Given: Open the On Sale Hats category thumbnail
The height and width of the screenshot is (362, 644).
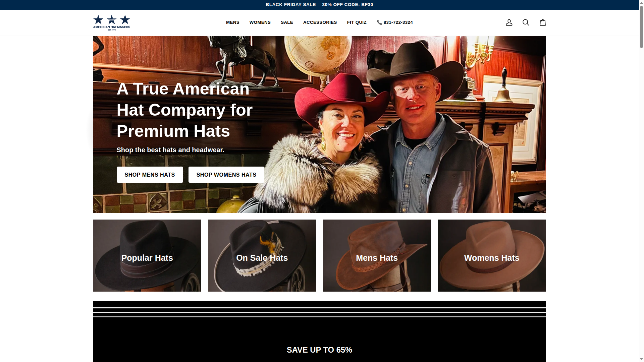Looking at the screenshot, I should (x=262, y=255).
